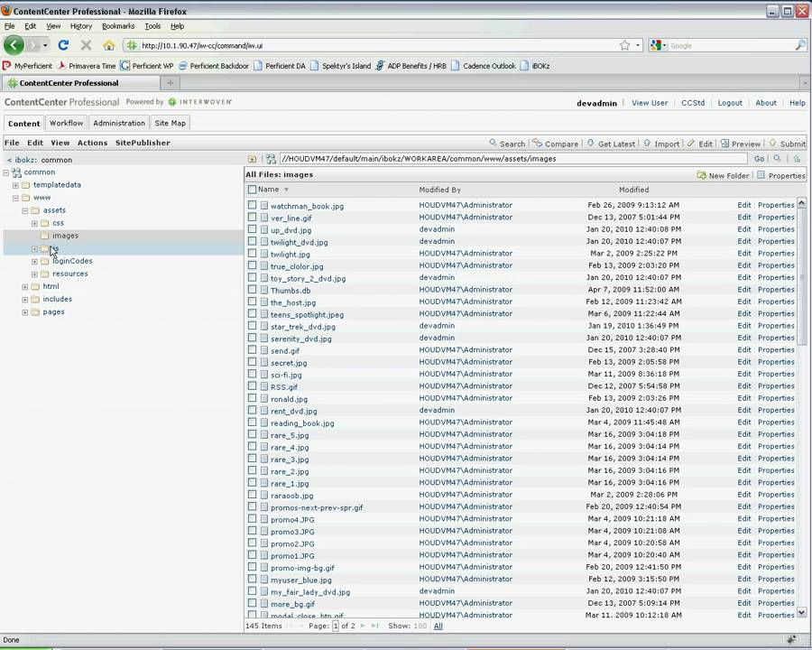
Task: Expand the pages folder node
Action: 25,312
